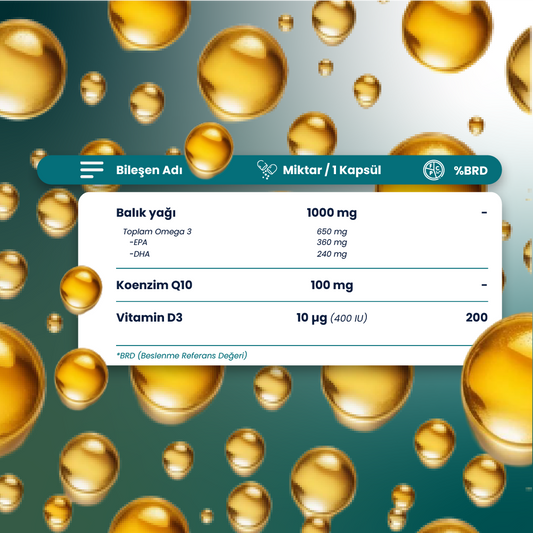
Task: Select the "Koenzim Q10" row label
Action: [154, 285]
